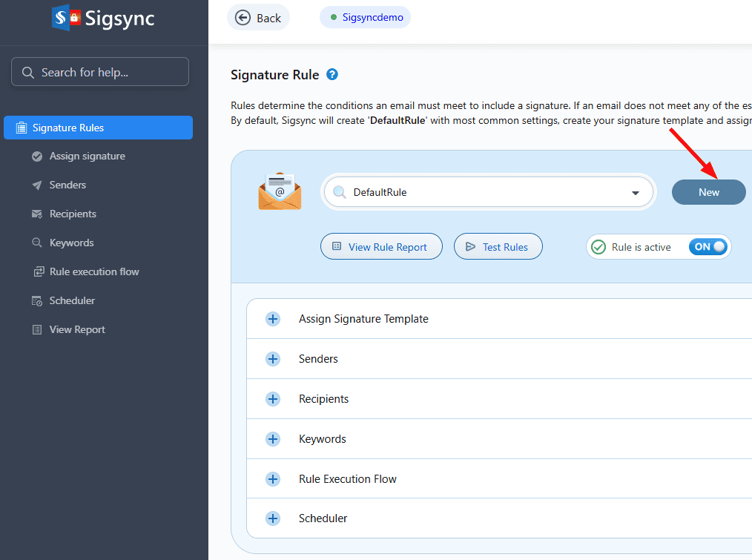Expand the Senders accordion section
Screen dimensions: 752x560
pyautogui.click(x=273, y=359)
